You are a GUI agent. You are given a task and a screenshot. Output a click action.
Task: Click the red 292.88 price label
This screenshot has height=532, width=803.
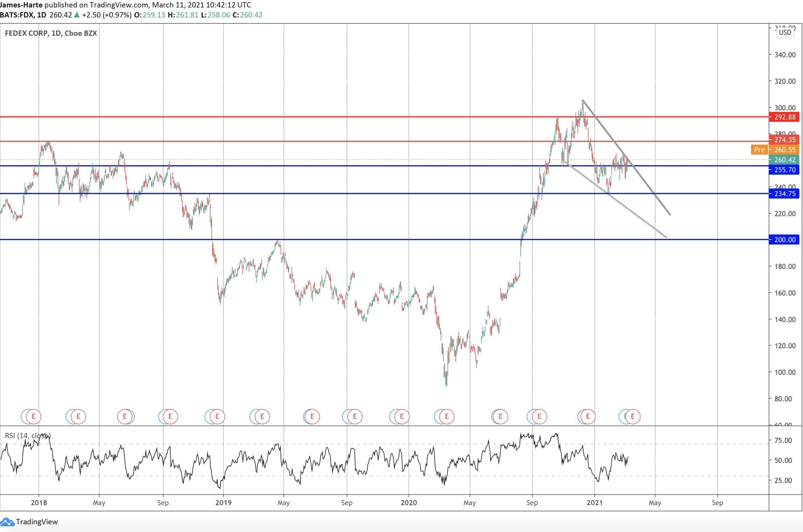(x=784, y=117)
